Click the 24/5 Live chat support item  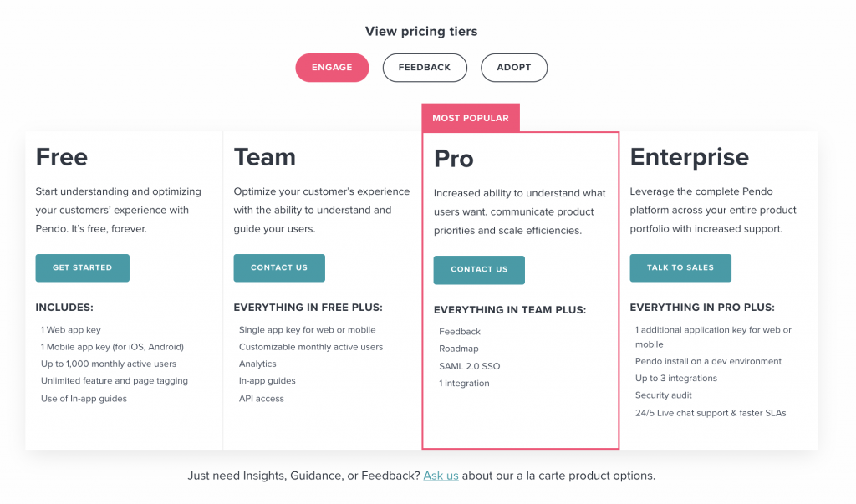coord(711,413)
